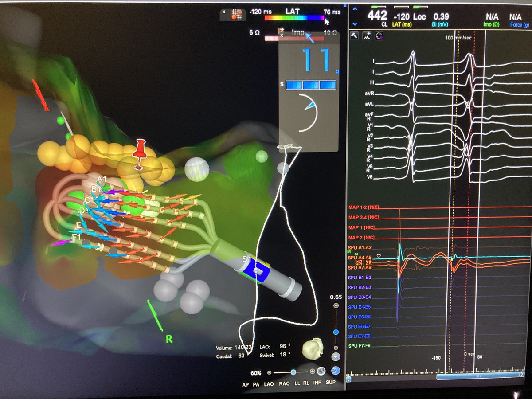Select the SPU E6-E7 channel label
This screenshot has height=399, width=532.
pyautogui.click(x=360, y=326)
